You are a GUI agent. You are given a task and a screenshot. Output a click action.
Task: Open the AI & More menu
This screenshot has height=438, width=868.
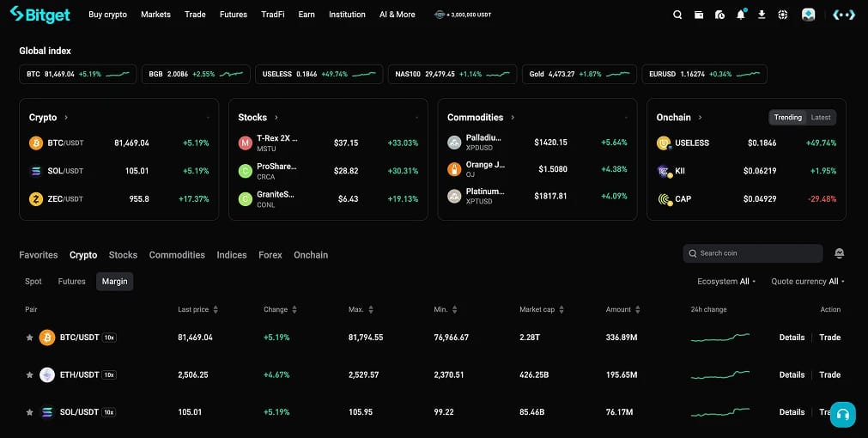click(397, 15)
